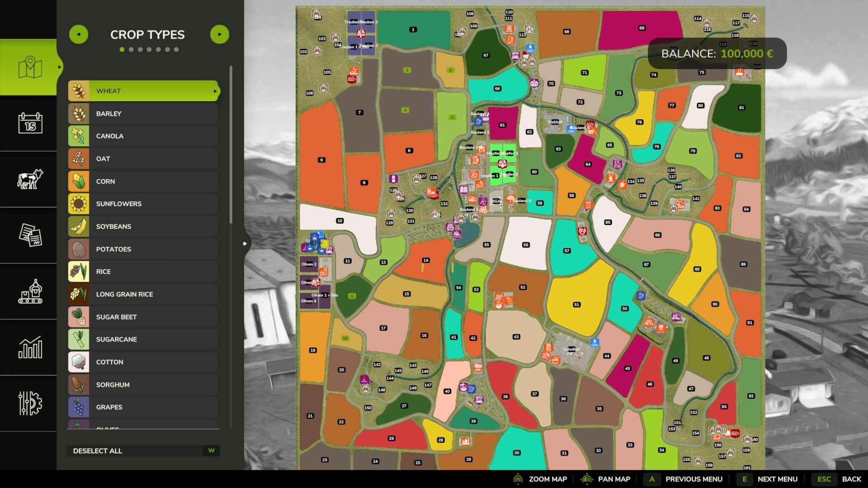
Task: Toggle the Wheat crop filter
Action: coord(143,91)
